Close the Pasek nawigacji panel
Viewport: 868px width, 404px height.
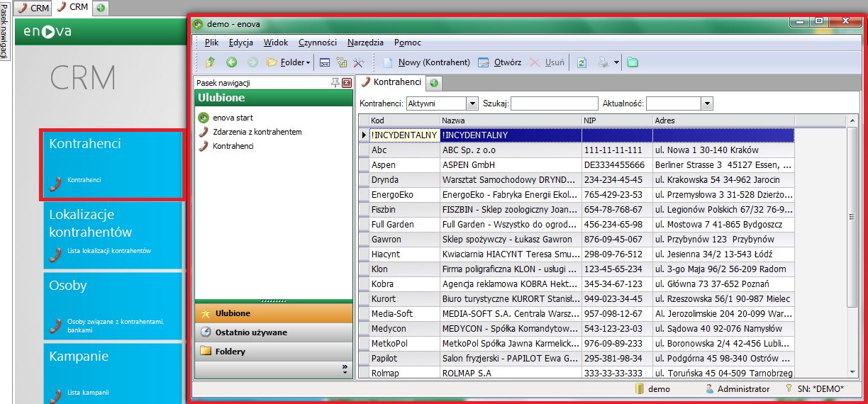click(x=347, y=83)
